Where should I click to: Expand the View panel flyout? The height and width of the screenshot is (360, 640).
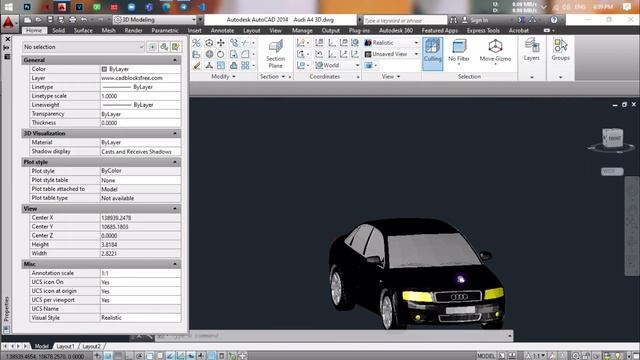point(391,76)
